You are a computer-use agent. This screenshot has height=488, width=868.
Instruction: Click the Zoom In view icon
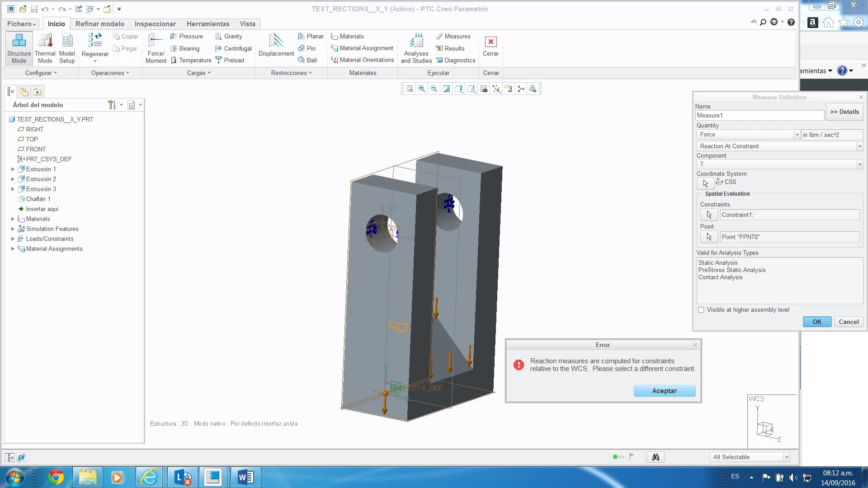[422, 89]
